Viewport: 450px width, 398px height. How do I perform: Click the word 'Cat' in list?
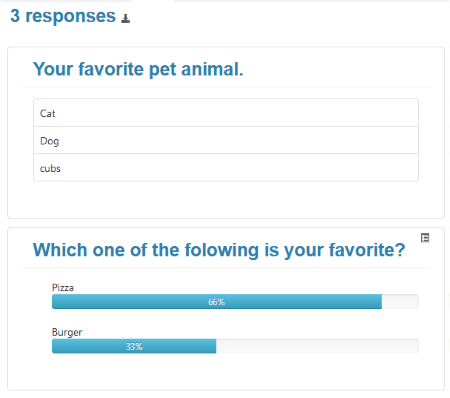point(48,113)
